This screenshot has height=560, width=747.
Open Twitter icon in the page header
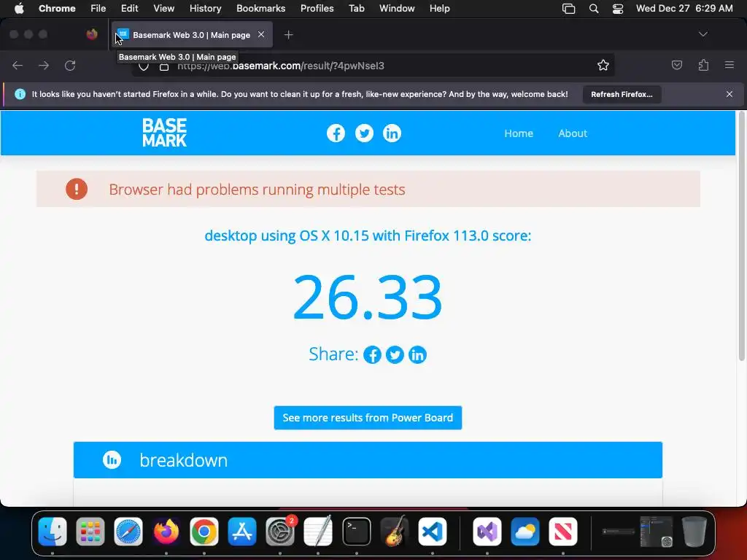[x=364, y=133]
